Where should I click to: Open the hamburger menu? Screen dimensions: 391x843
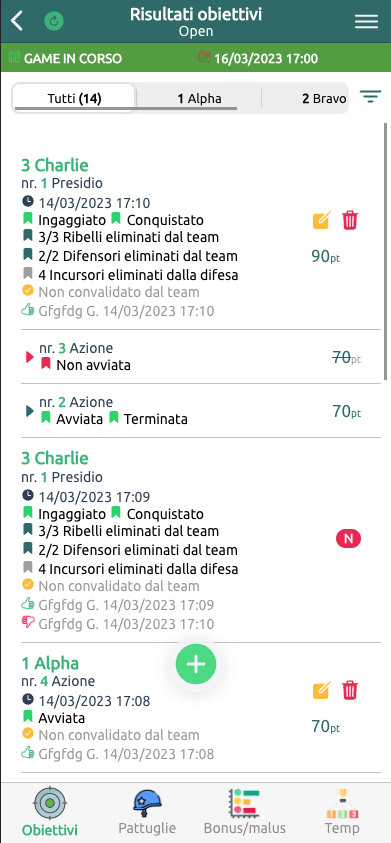[x=366, y=22]
